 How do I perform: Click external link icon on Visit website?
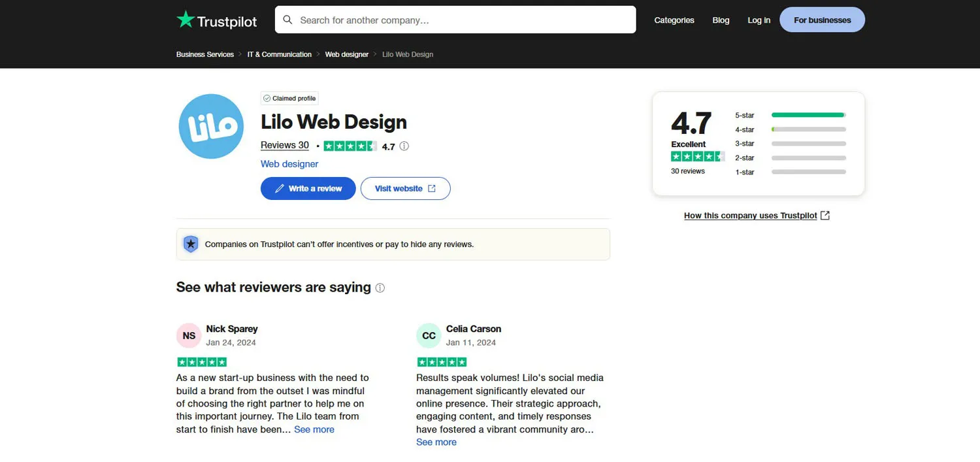tap(432, 188)
